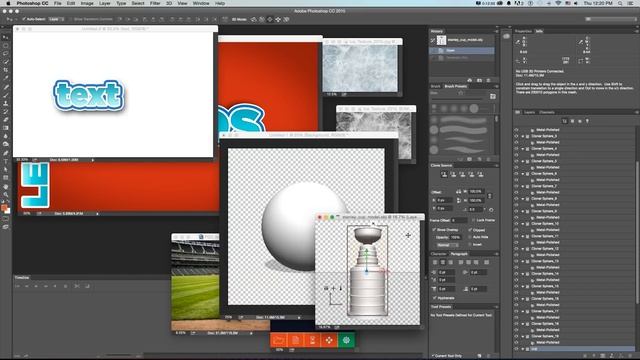640x360 pixels.
Task: Switch to the Properties tab
Action: pos(523,31)
